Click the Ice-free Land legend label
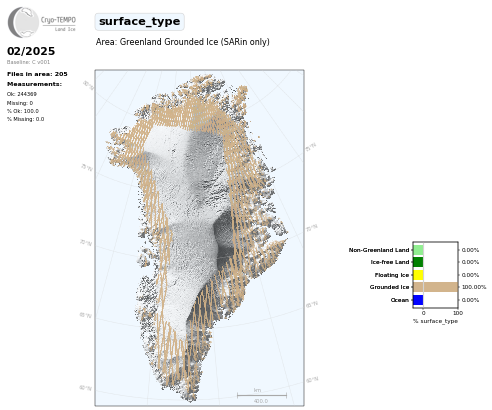This screenshot has width=492, height=410. (390, 262)
